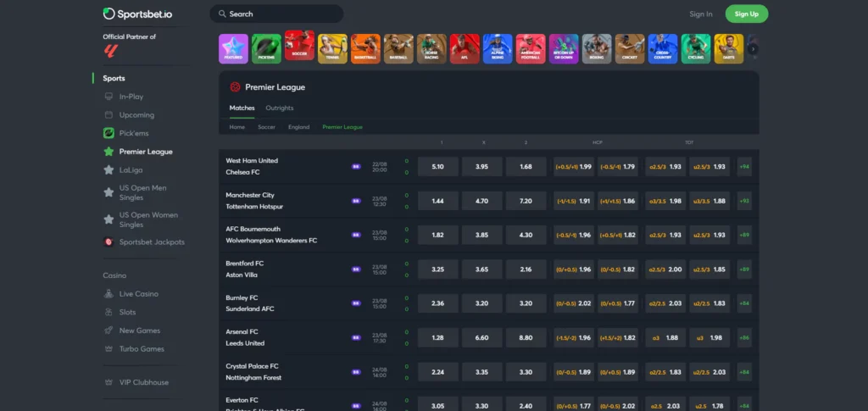The image size is (868, 411).
Task: Expand +89 markets for AFC Bournemouth match
Action: [x=744, y=235]
